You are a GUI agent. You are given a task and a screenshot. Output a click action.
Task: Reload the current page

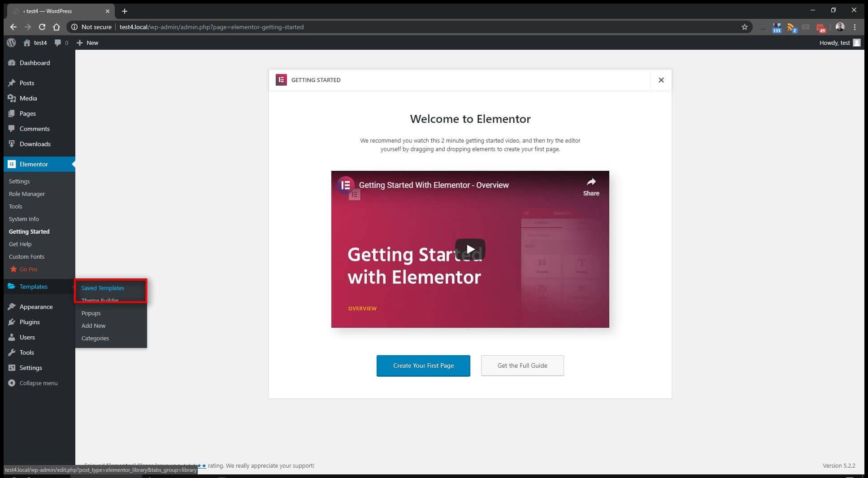pos(42,27)
